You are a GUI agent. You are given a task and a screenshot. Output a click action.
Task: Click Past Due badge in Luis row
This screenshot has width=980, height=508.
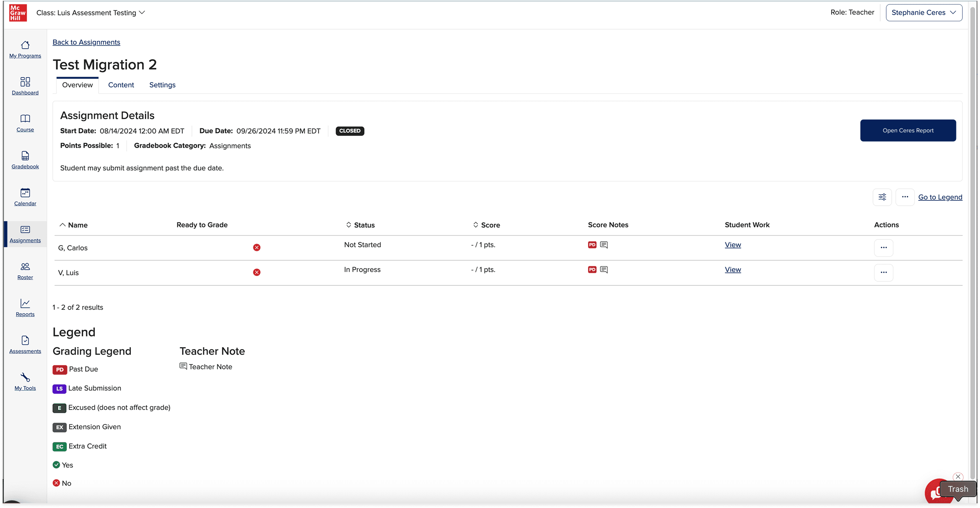pyautogui.click(x=592, y=270)
